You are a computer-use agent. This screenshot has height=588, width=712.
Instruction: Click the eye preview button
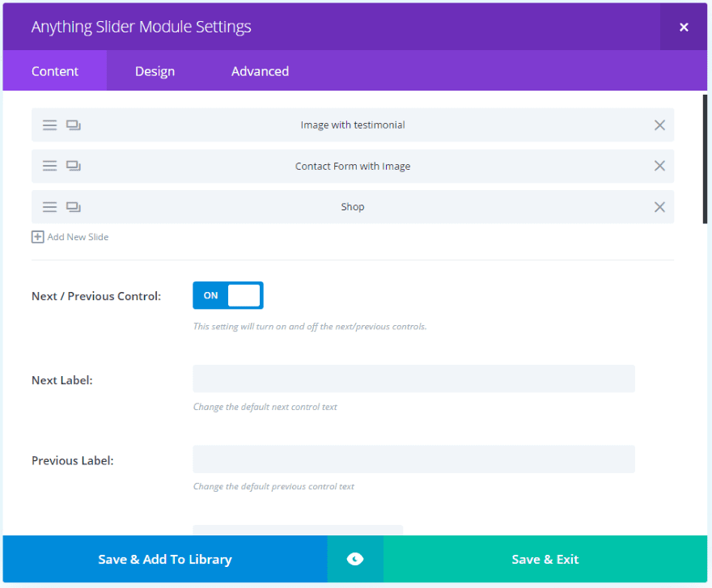355,559
